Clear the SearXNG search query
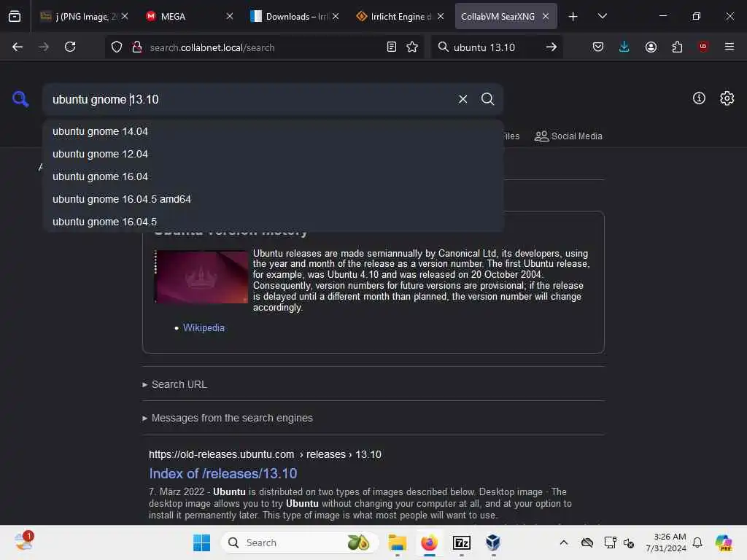This screenshot has width=747, height=560. coord(462,99)
